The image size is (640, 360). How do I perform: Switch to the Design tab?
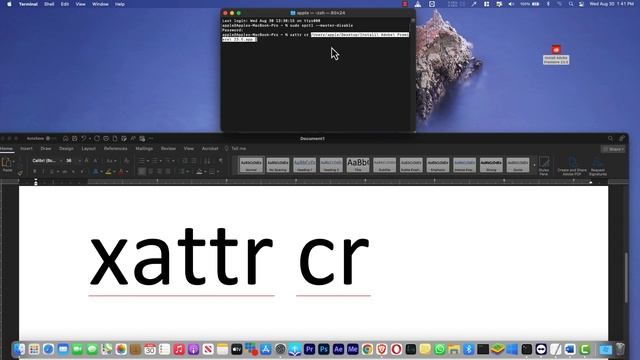(66, 149)
